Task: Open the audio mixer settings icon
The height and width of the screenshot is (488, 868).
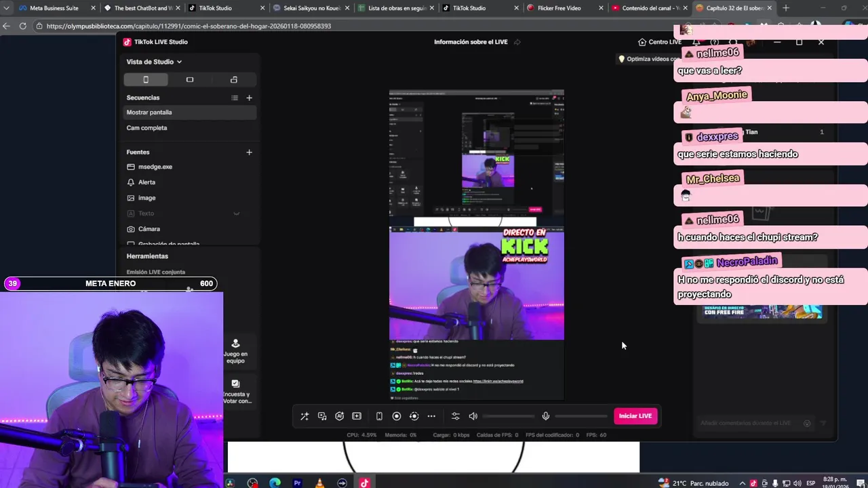Action: click(x=456, y=416)
